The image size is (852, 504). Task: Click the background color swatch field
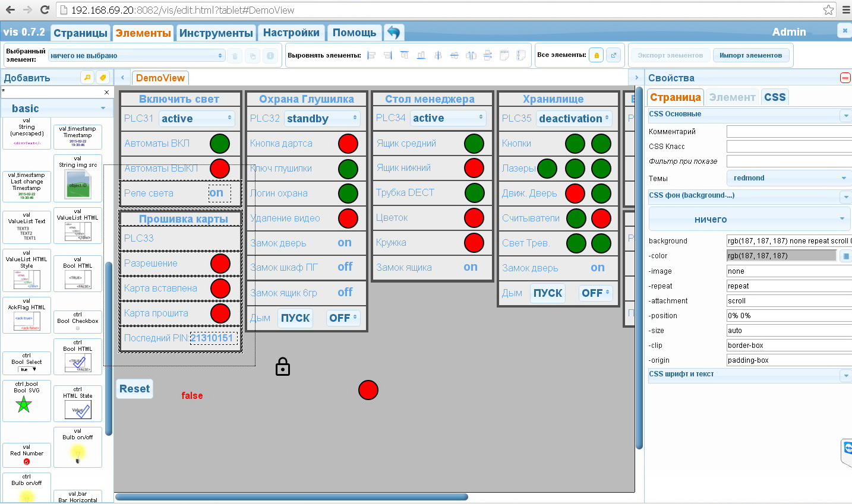(781, 256)
